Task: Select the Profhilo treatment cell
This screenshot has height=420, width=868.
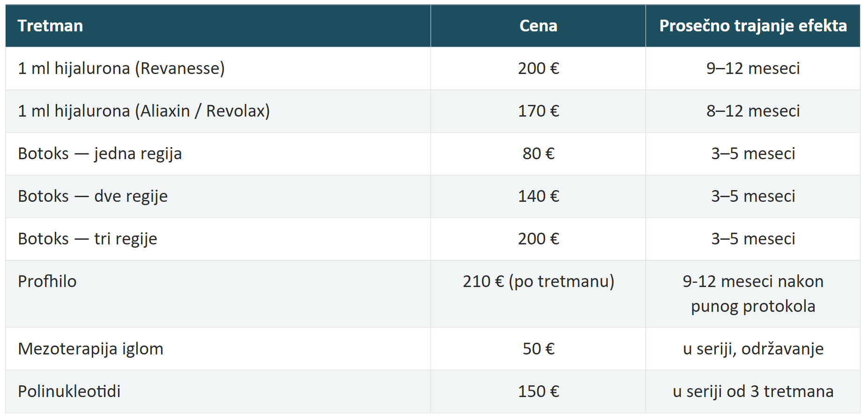Action: point(218,294)
